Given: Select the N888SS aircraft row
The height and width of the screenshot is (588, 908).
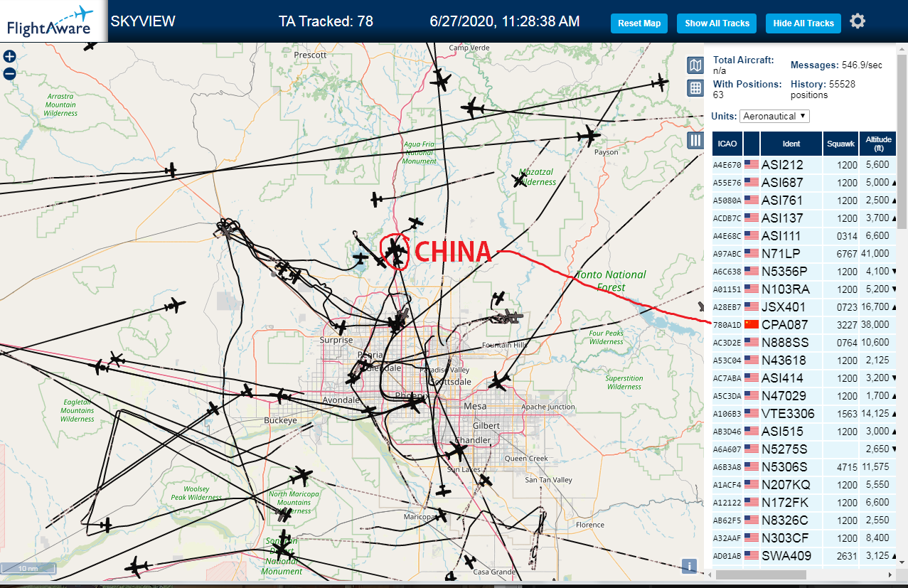Looking at the screenshot, I should pyautogui.click(x=804, y=342).
